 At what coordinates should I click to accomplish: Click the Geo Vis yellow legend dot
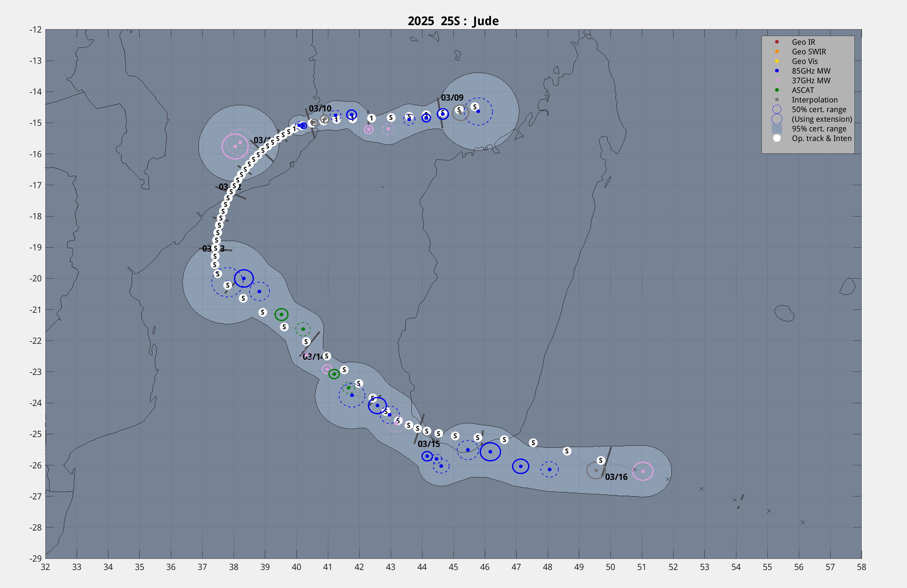[x=777, y=61]
